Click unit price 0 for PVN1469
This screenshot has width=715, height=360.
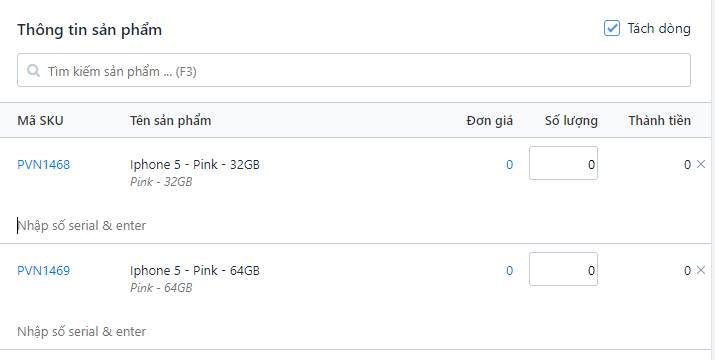click(x=509, y=271)
